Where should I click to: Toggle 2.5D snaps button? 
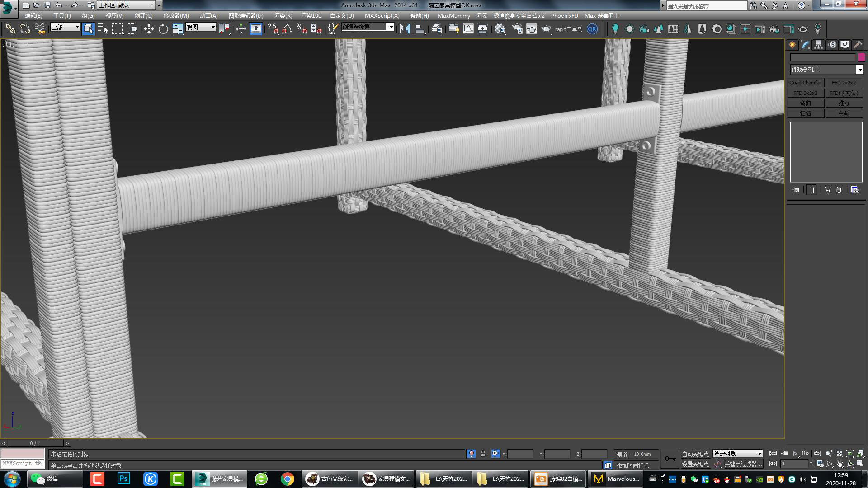(273, 29)
